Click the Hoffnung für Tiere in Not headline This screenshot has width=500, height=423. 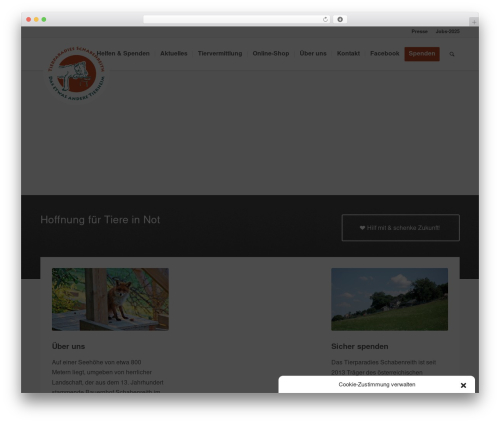tap(100, 220)
